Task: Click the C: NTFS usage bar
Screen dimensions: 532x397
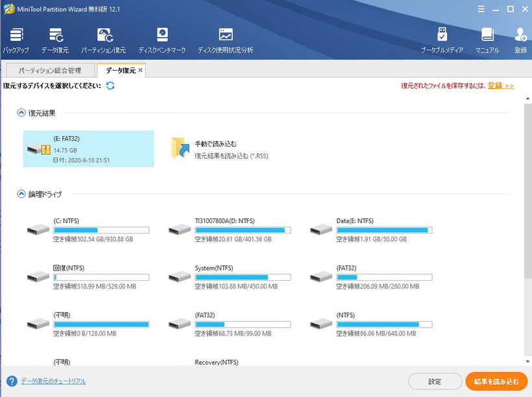Action: pyautogui.click(x=101, y=230)
